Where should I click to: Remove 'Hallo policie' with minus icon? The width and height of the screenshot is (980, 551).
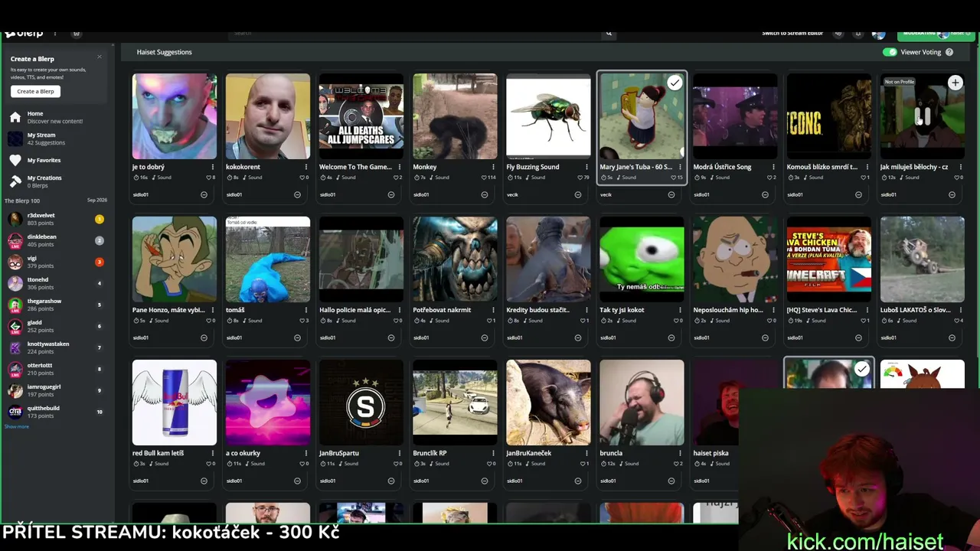pos(390,337)
